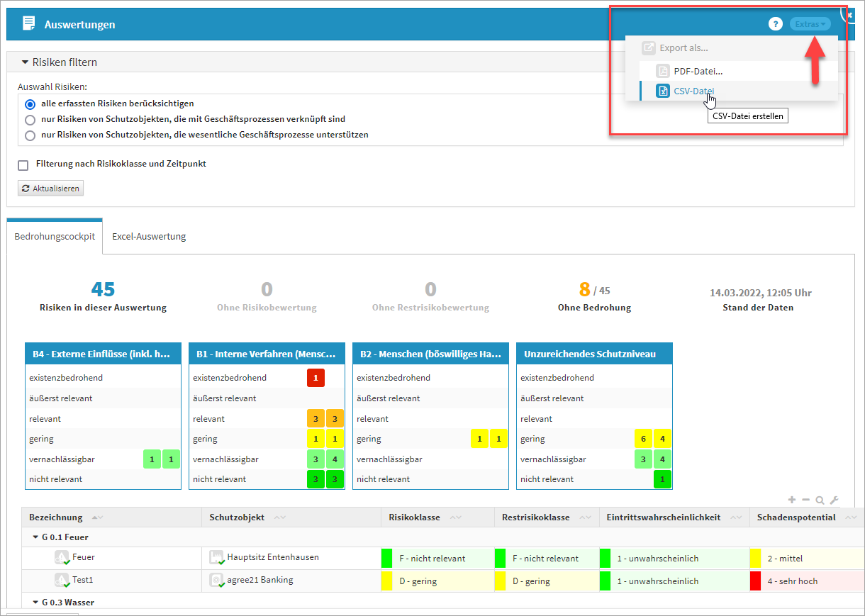Image resolution: width=865 pixels, height=616 pixels.
Task: Open the help question mark icon
Action: click(x=775, y=24)
